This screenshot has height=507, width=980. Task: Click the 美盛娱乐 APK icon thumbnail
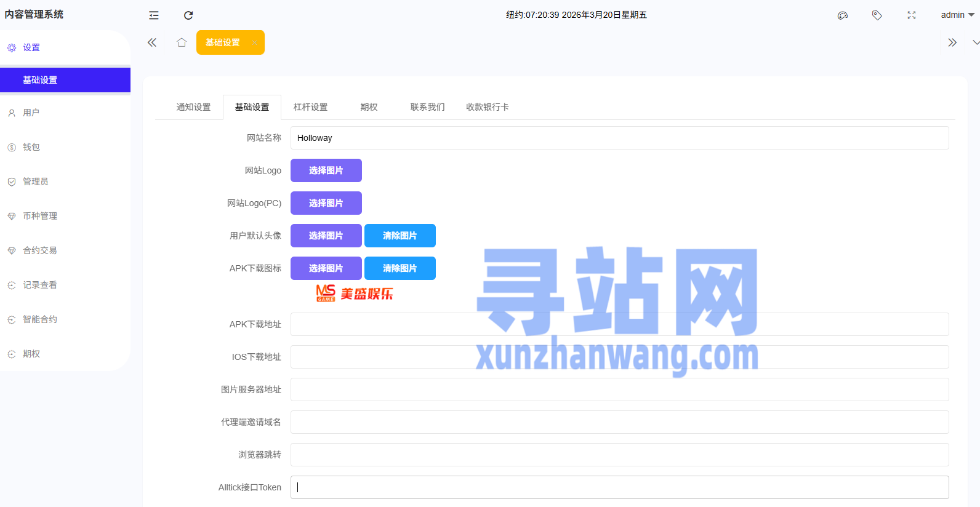click(354, 293)
